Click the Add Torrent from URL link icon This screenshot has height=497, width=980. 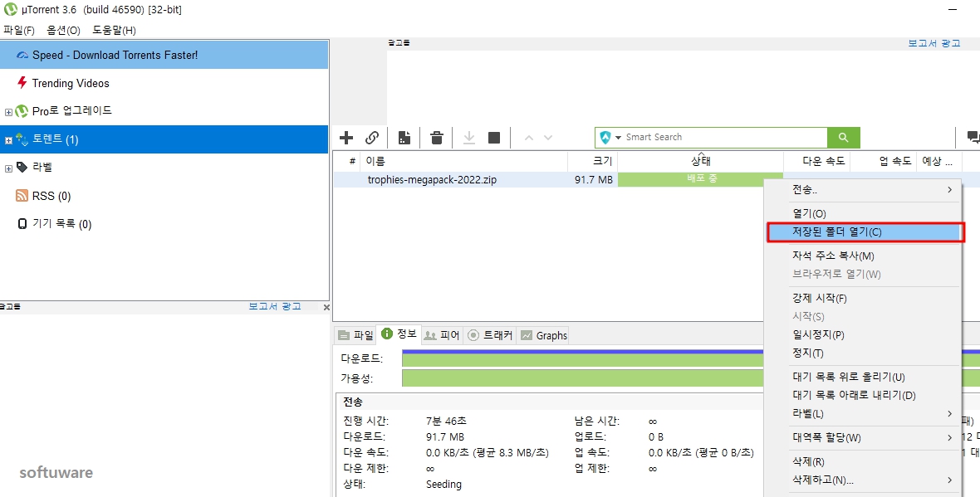(x=372, y=138)
